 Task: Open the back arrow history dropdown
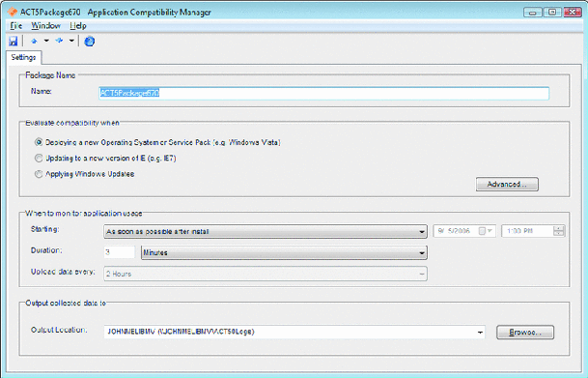(46, 41)
